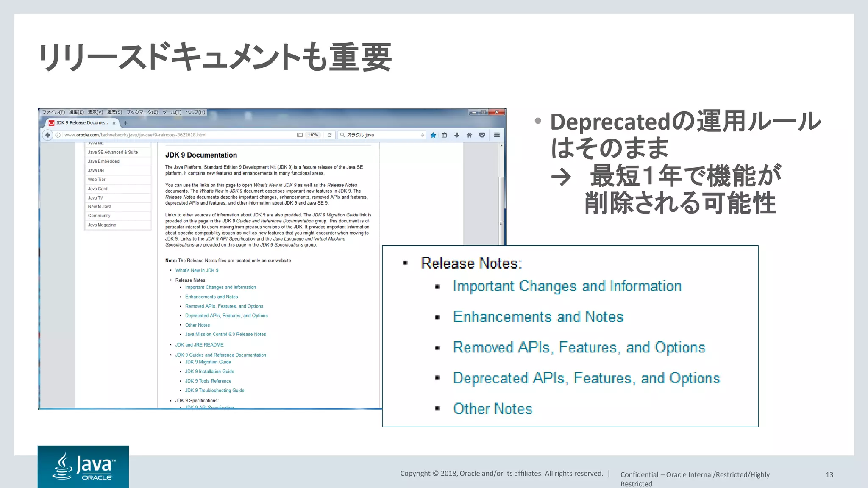Image resolution: width=868 pixels, height=488 pixels.
Task: Open the JDK 9 Migration Guide link
Action: (x=208, y=362)
